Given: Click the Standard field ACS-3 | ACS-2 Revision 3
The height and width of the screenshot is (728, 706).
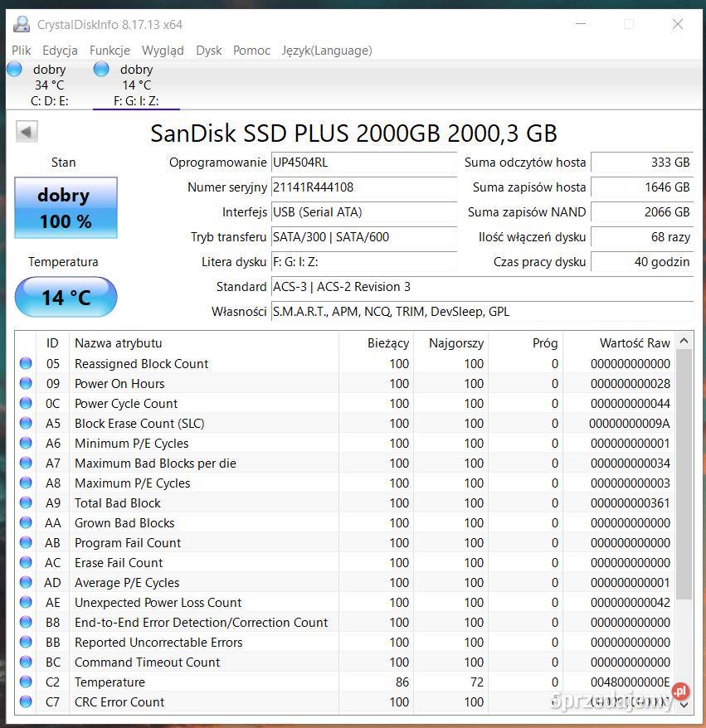Looking at the screenshot, I should tap(482, 286).
